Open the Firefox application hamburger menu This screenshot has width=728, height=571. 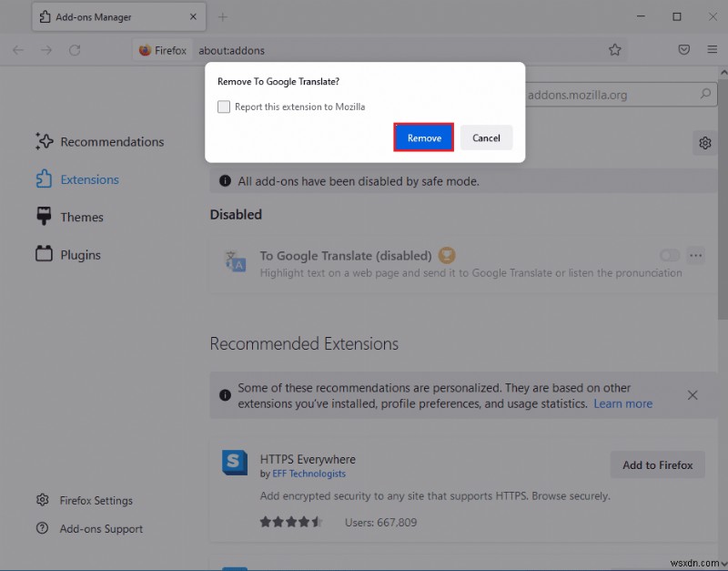713,50
